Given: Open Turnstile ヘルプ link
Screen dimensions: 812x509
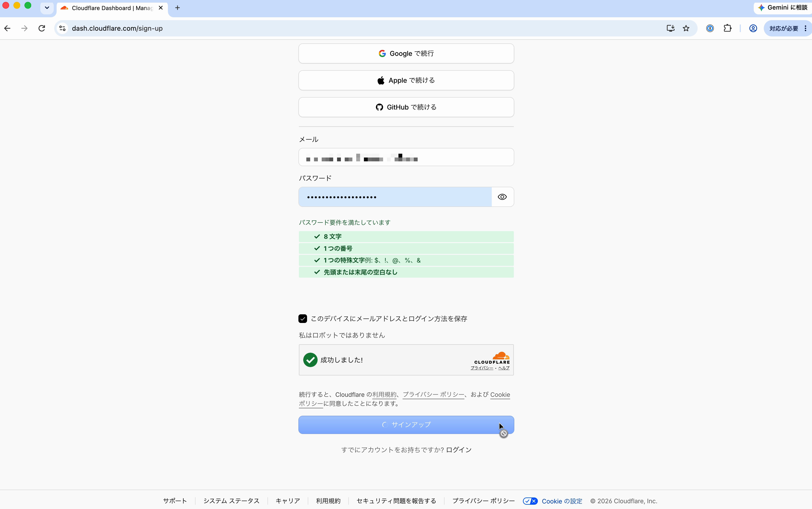Looking at the screenshot, I should 504,368.
